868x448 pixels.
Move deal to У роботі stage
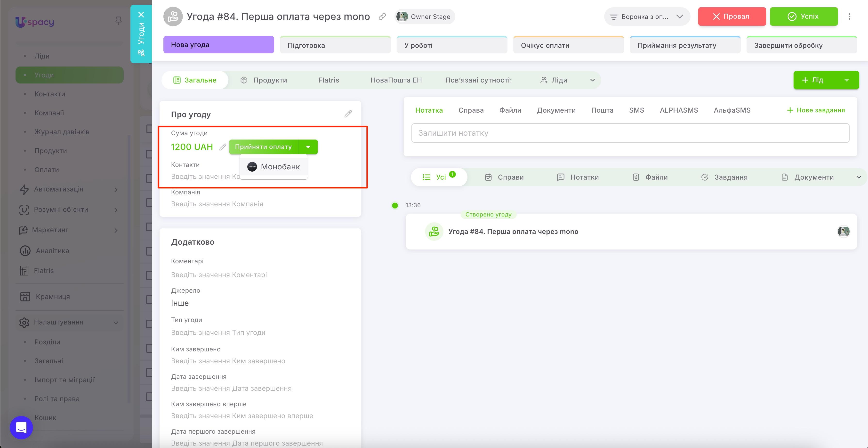pos(452,45)
